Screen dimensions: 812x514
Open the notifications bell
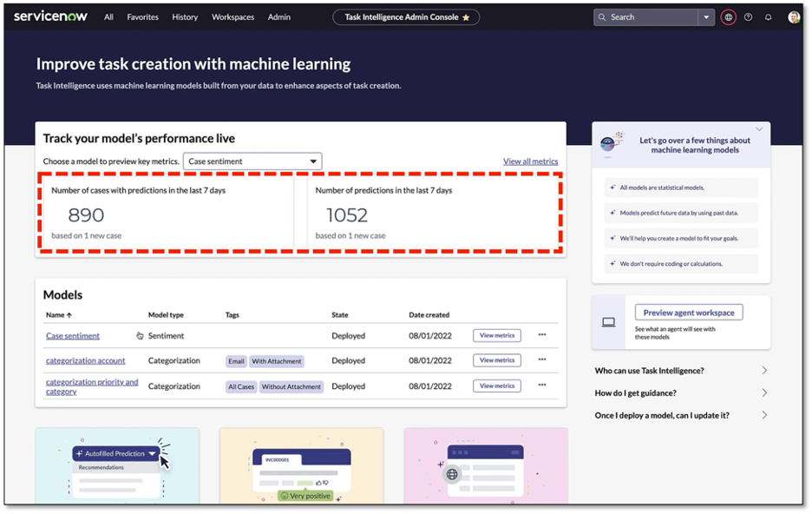pos(769,17)
